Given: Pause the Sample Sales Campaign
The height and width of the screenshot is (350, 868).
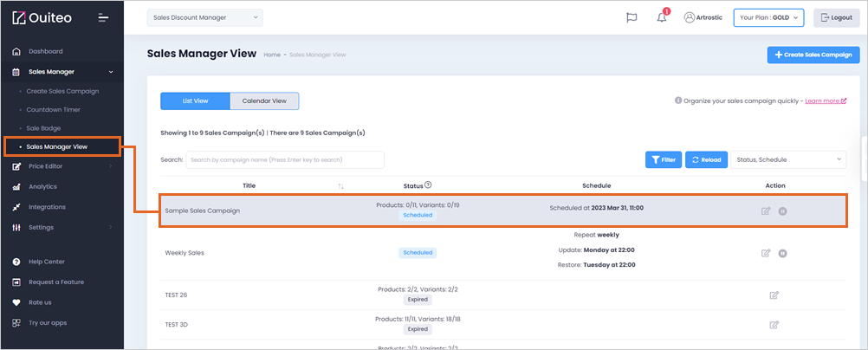Looking at the screenshot, I should point(782,211).
